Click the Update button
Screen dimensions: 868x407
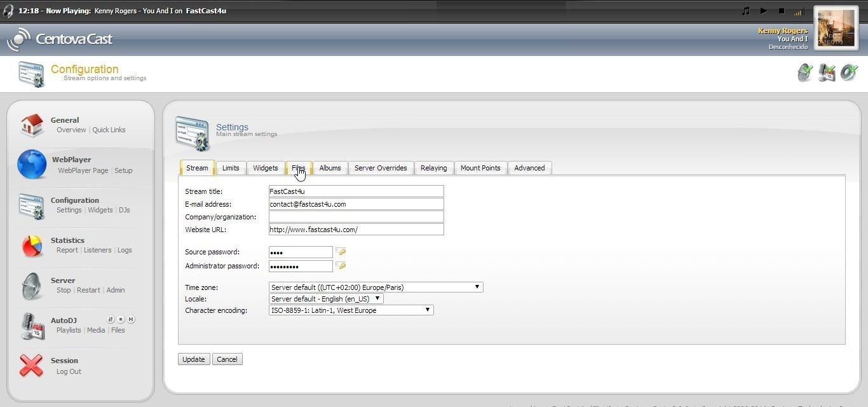[194, 359]
